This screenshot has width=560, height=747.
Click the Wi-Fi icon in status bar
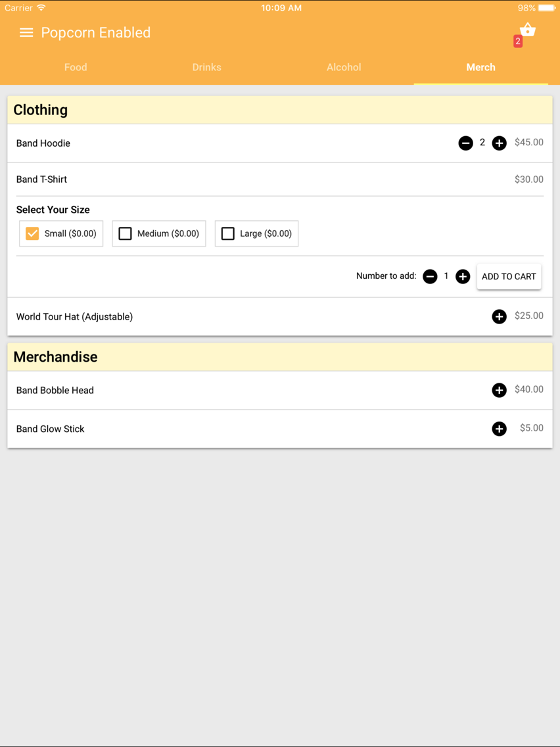(41, 8)
